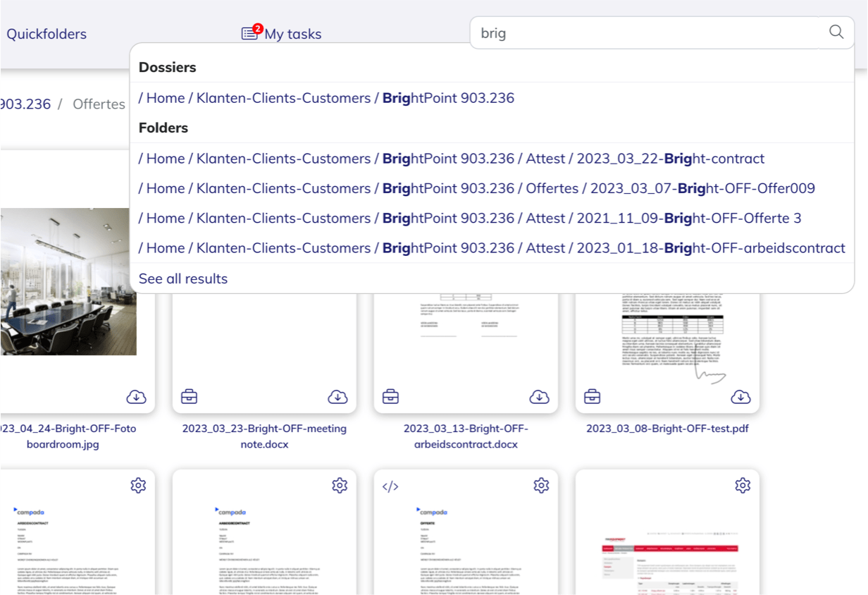Image resolution: width=868 pixels, height=595 pixels.
Task: Click the search magnifier icon
Action: coord(836,32)
